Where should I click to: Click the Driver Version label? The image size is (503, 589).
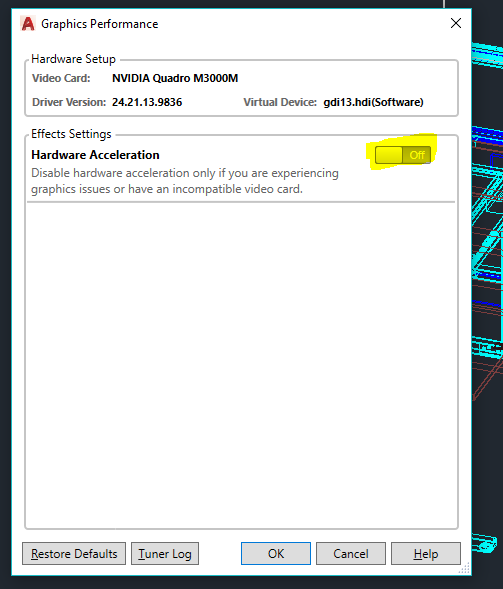pos(69,102)
